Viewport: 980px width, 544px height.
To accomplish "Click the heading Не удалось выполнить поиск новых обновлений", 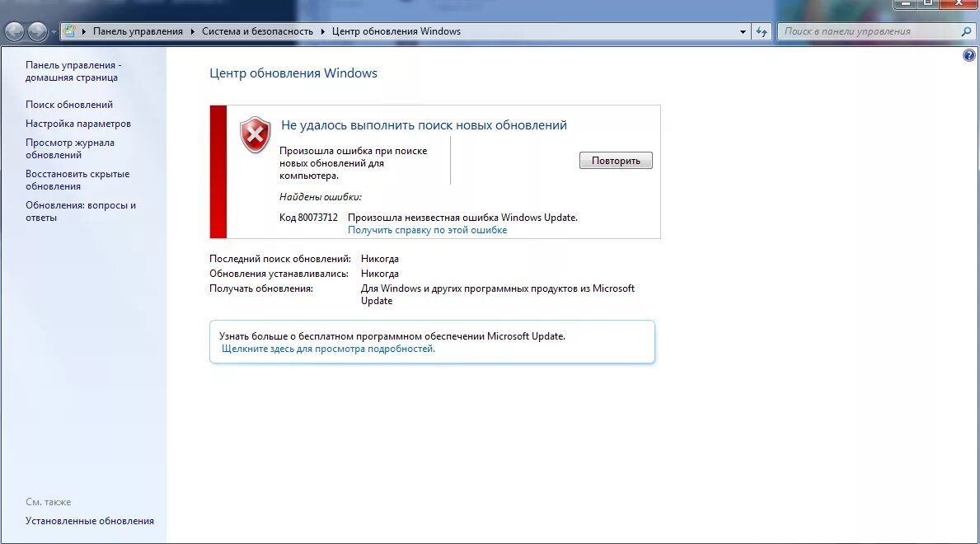I will coord(424,125).
